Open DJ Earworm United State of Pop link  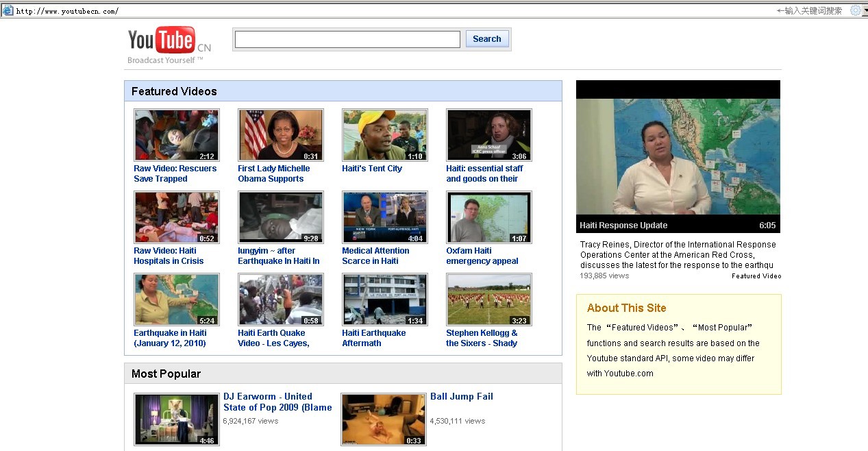coord(277,402)
